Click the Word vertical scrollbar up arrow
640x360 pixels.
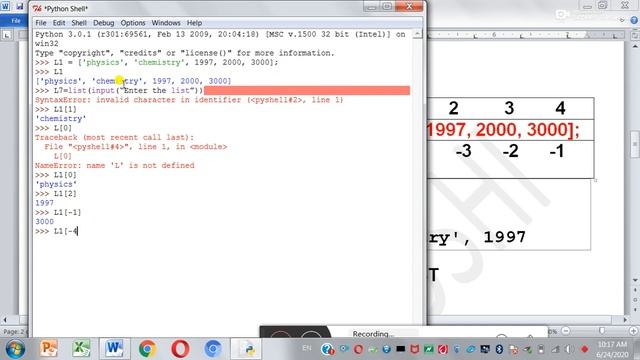pyautogui.click(x=635, y=47)
